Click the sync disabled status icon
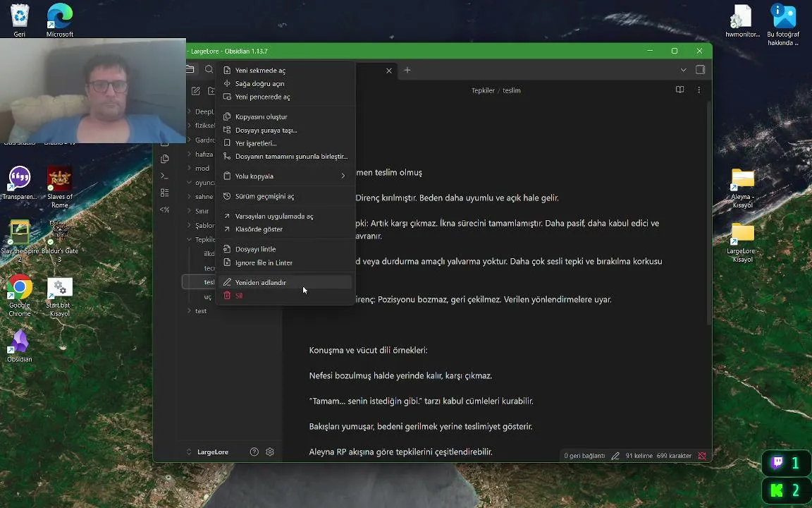The width and height of the screenshot is (812, 508). (702, 456)
